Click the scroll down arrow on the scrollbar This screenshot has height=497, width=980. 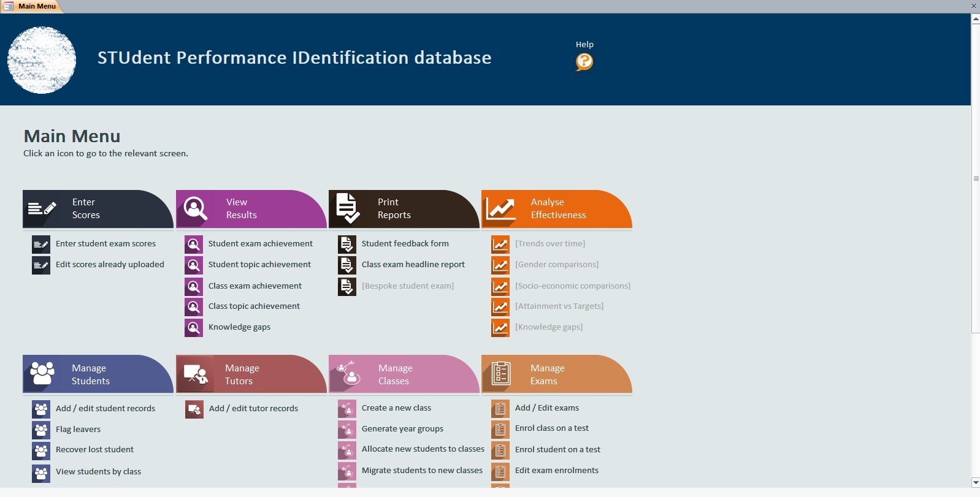975,482
